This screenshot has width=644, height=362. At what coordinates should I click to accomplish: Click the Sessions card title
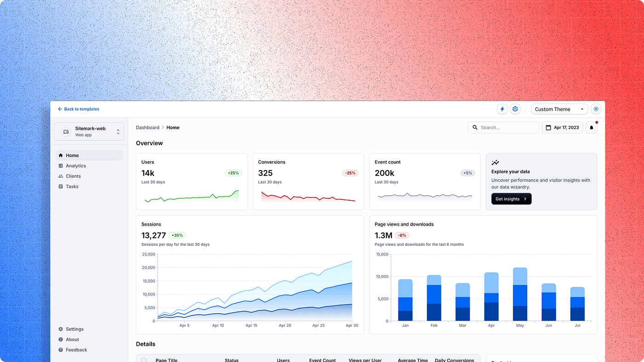coord(151,224)
